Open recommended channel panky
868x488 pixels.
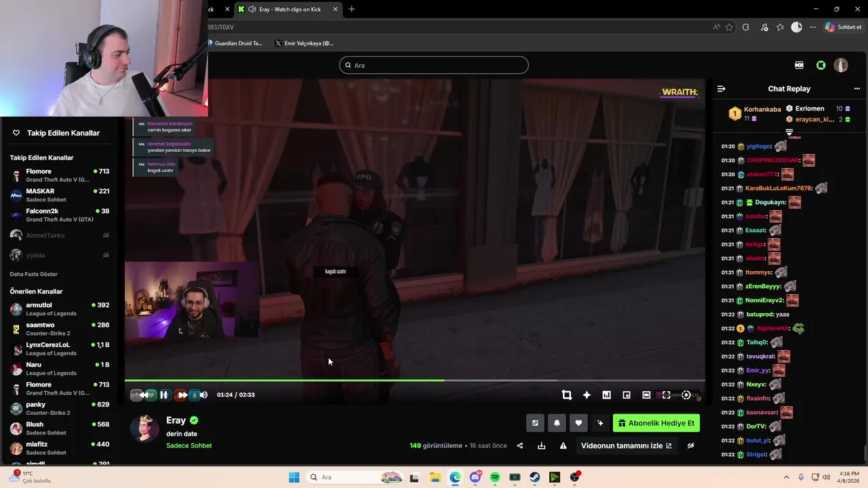60,408
